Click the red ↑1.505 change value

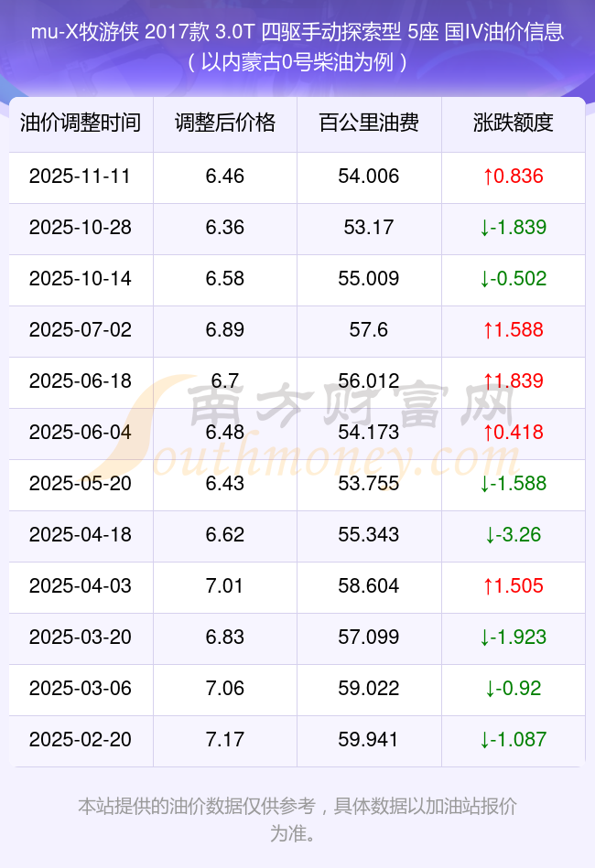[x=514, y=586]
